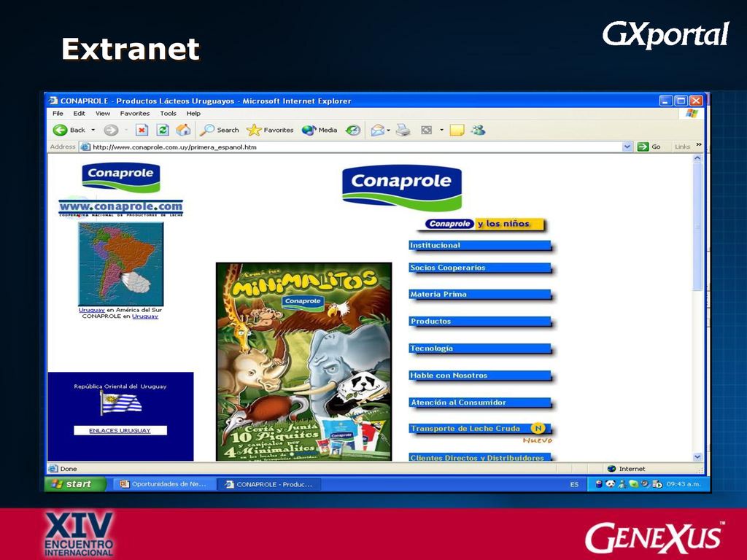Open the File menu
The height and width of the screenshot is (560, 747).
click(x=58, y=113)
